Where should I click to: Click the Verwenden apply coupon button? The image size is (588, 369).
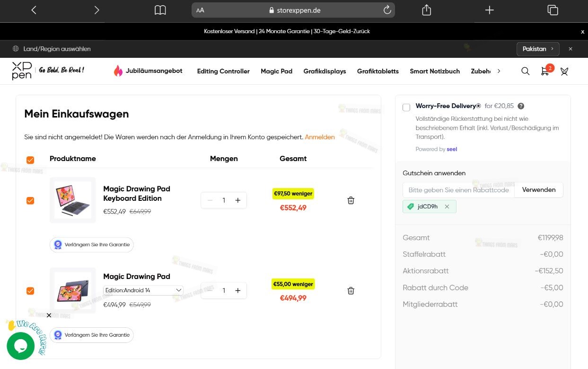point(539,190)
